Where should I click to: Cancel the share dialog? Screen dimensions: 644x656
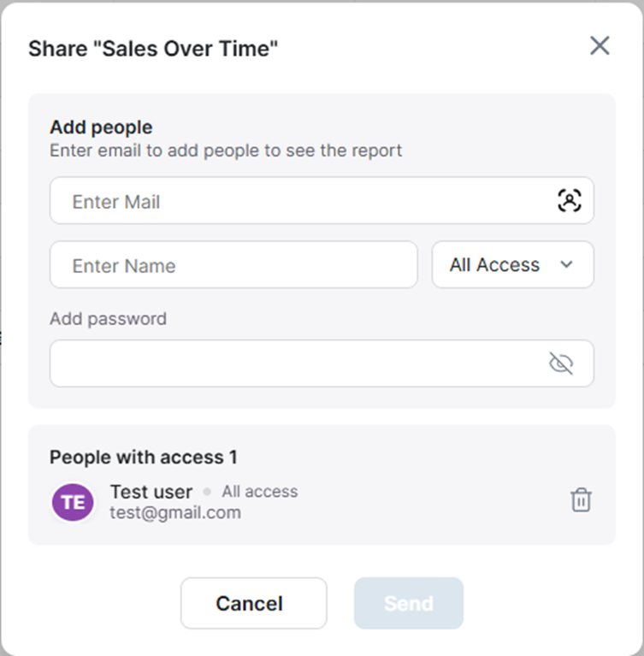point(254,603)
